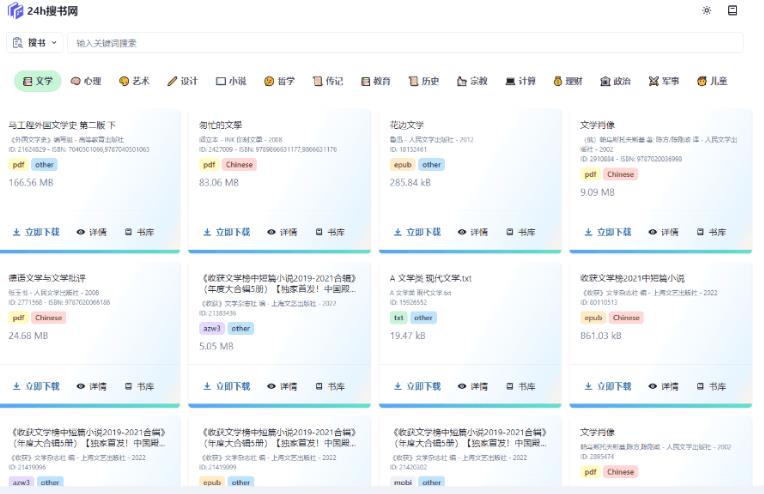This screenshot has width=764, height=494.
Task: Save 文学肖像 9.09 MB card to 书库
Action: pyautogui.click(x=711, y=232)
